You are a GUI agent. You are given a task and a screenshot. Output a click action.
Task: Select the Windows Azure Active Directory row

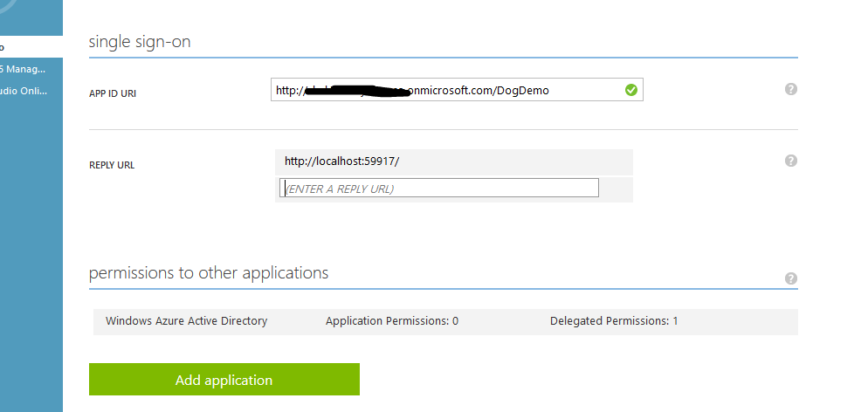click(x=186, y=321)
